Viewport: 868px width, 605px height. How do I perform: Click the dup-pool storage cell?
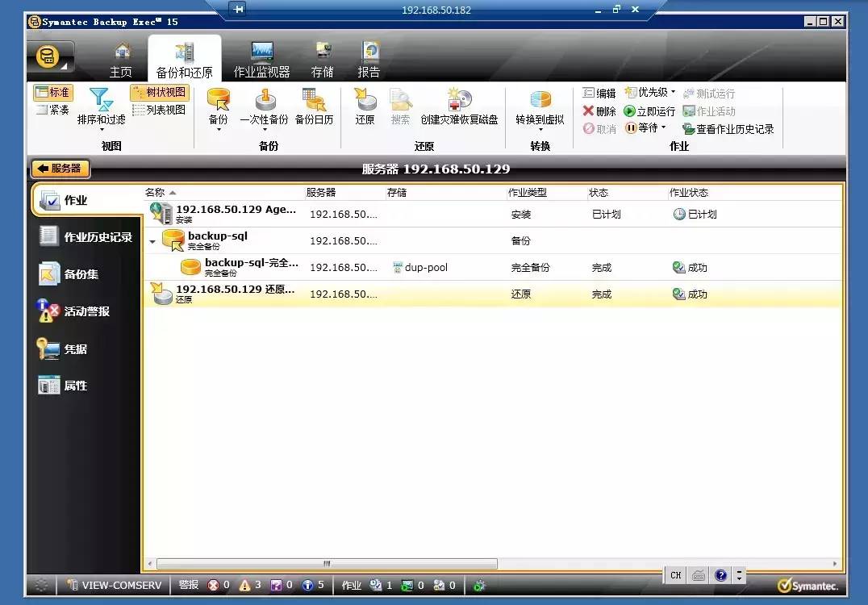420,267
